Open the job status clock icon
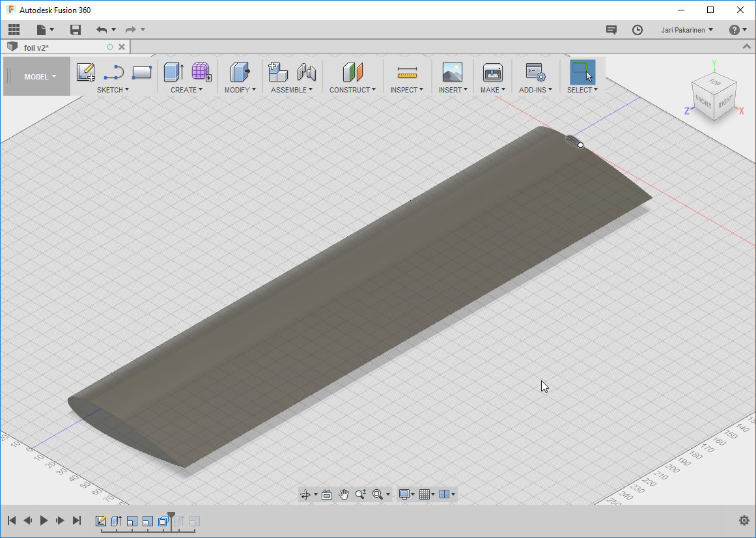 point(637,30)
